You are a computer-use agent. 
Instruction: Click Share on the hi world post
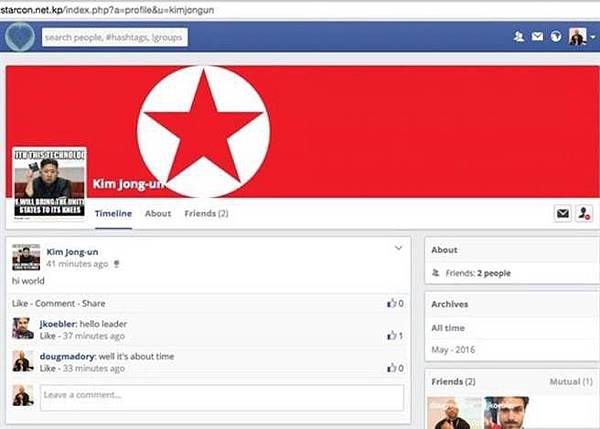click(x=93, y=303)
